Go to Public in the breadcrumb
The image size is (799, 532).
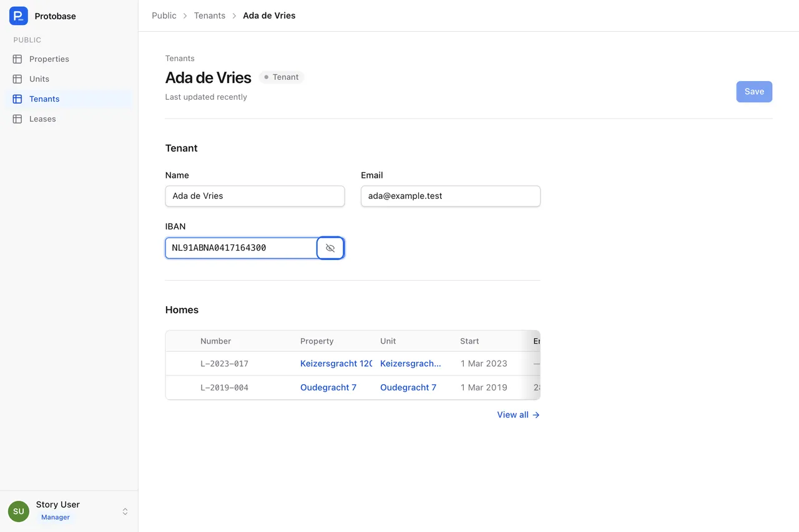tap(164, 16)
